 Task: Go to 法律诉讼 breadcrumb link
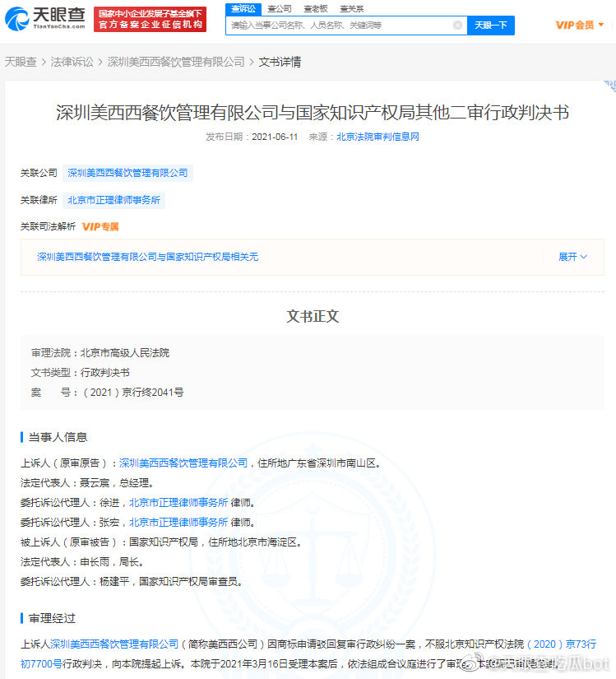click(72, 62)
